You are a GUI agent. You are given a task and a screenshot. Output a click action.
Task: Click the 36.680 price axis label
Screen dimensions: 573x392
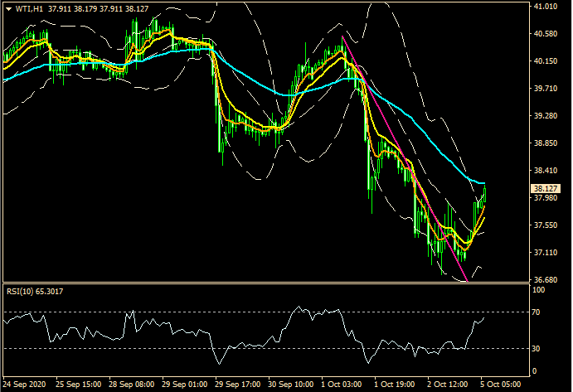(x=546, y=279)
